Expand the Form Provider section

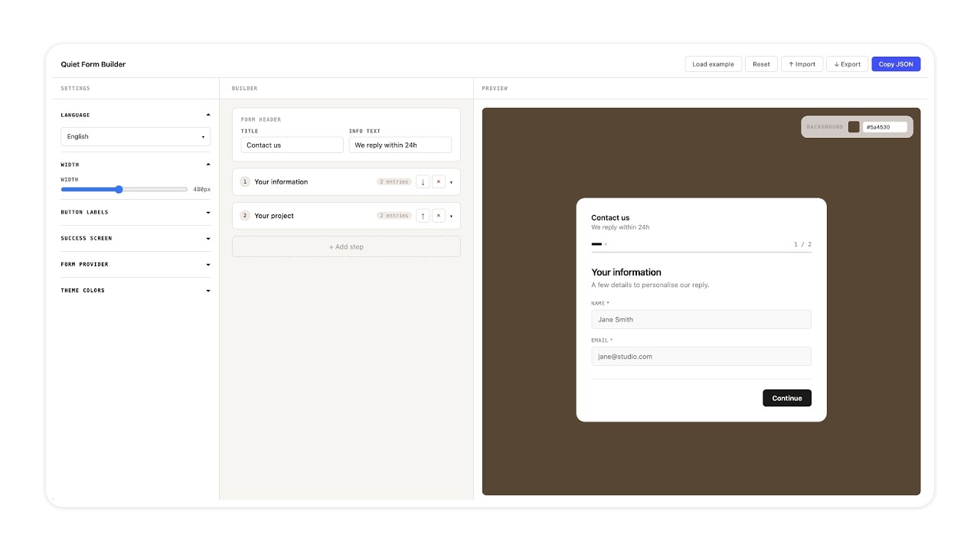[136, 264]
